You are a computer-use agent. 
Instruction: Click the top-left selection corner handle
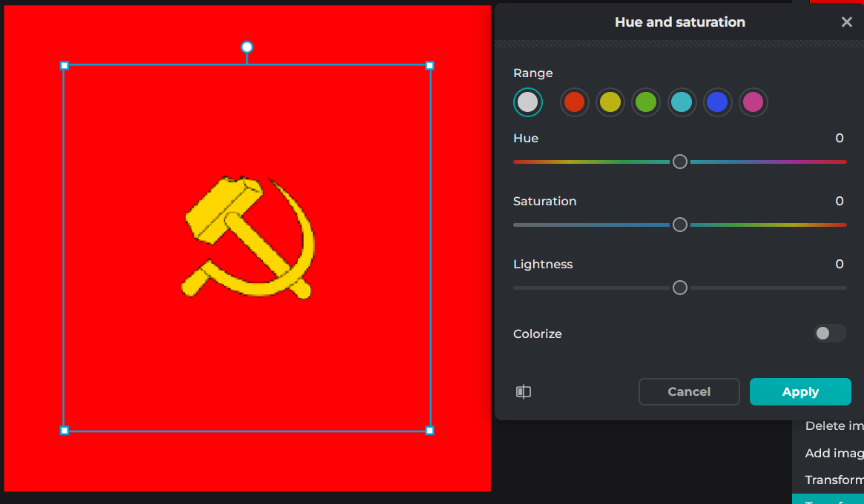click(x=65, y=66)
